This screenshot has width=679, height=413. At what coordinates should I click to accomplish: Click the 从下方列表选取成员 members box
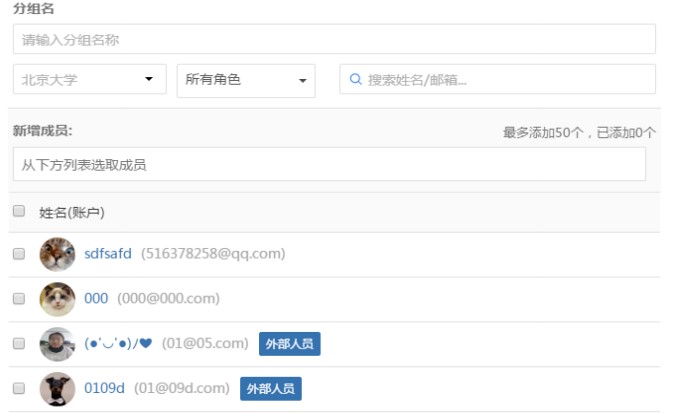pyautogui.click(x=329, y=164)
